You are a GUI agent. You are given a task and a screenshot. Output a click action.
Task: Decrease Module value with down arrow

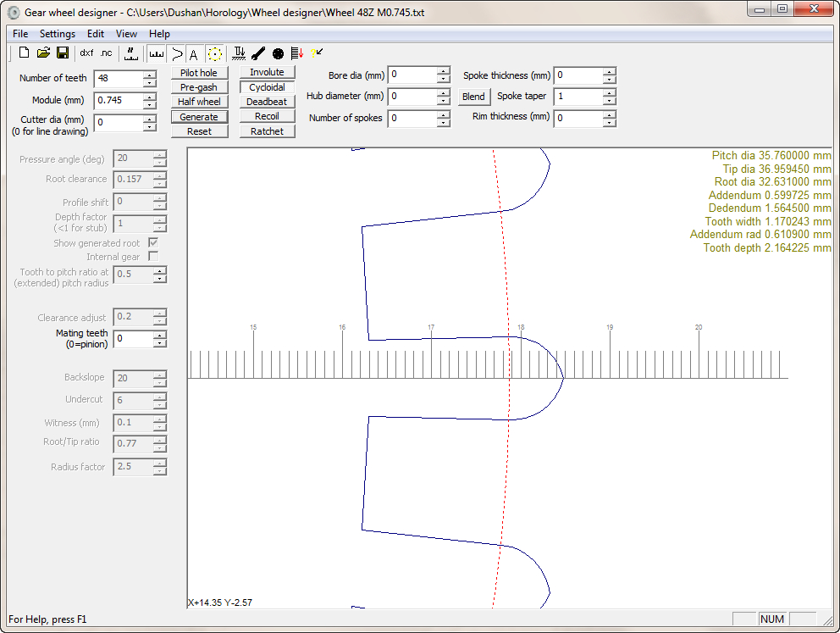pos(150,105)
